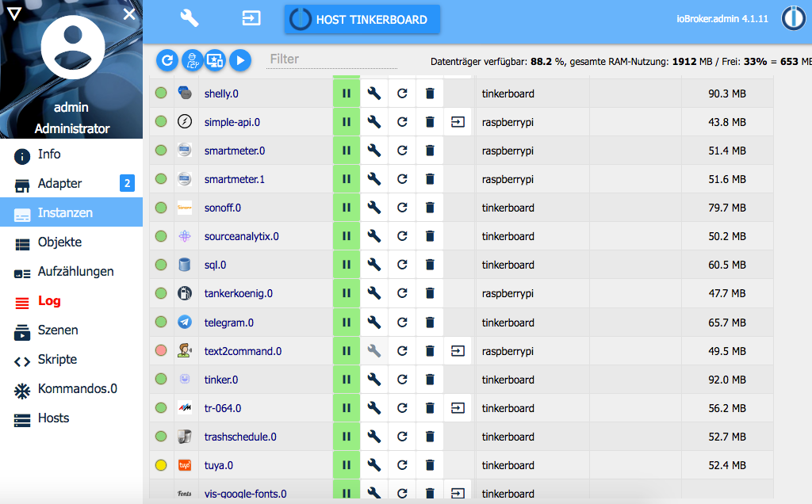This screenshot has width=812, height=504.
Task: Click the Adapter update badge 2
Action: [x=127, y=183]
